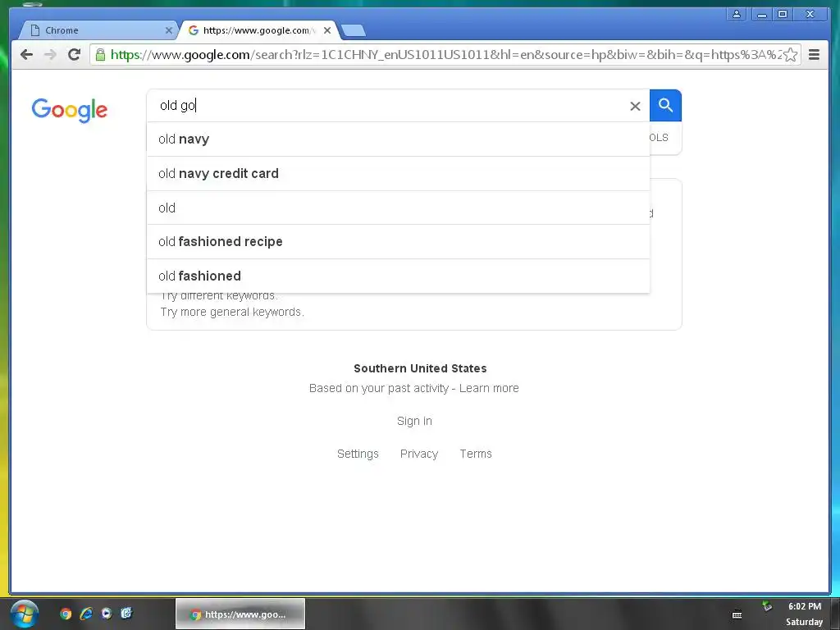Choose the "old fashioned" suggestion
Screen dimensions: 840x630
click(x=398, y=276)
